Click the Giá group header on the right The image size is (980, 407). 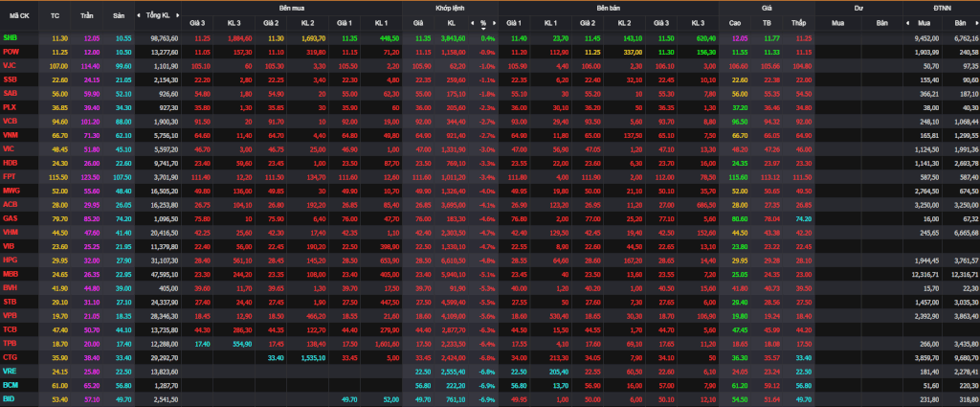tap(767, 8)
